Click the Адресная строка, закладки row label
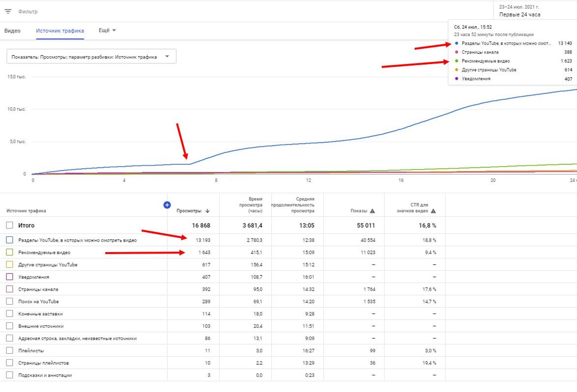The width and height of the screenshot is (577, 392). pyautogui.click(x=77, y=339)
